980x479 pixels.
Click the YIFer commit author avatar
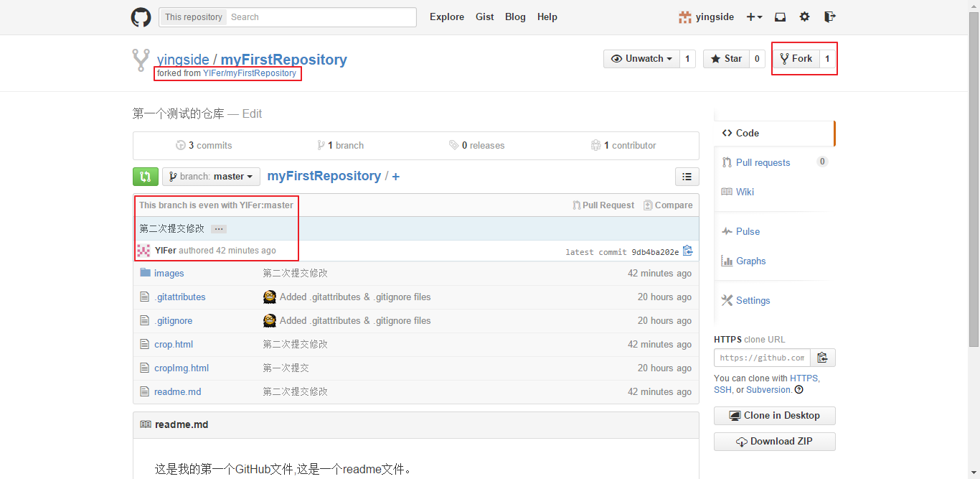143,251
